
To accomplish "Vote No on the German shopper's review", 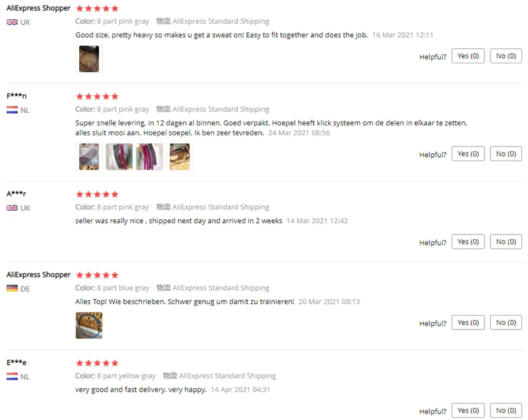I will [x=506, y=322].
